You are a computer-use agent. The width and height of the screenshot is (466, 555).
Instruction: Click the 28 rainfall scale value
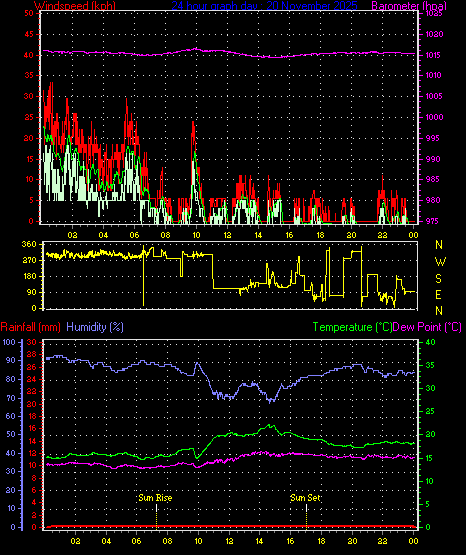tap(32, 354)
